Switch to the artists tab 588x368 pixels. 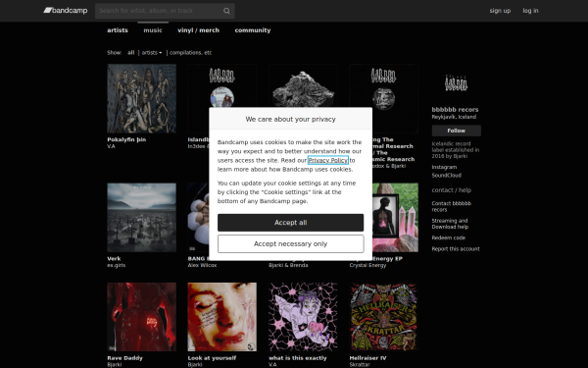118,30
